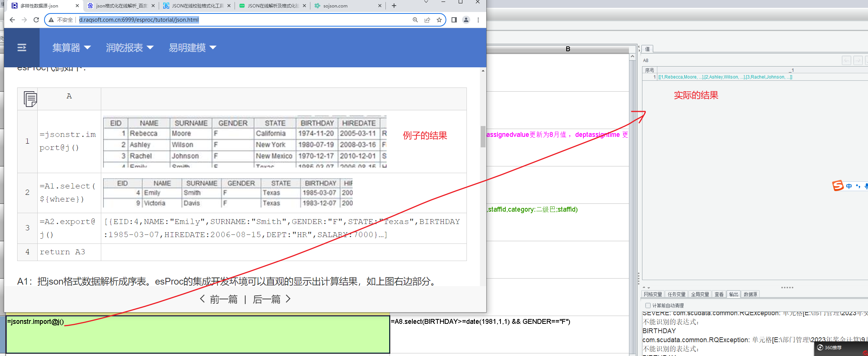Switch to the JSON在线解析及格式化 tab

pos(273,6)
